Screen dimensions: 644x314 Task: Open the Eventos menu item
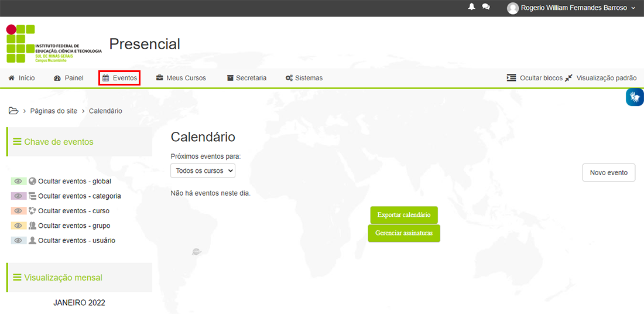[x=119, y=78]
